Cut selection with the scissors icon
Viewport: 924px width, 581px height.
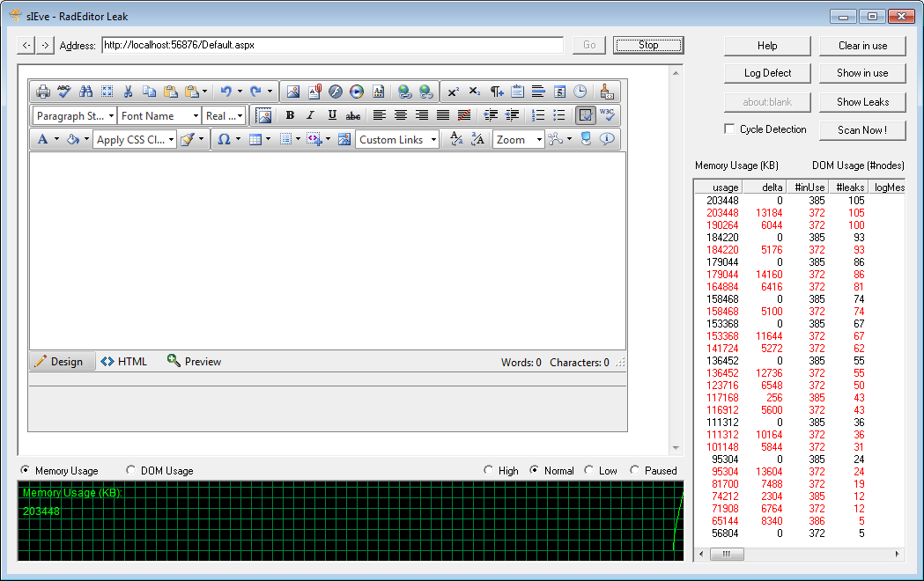pyautogui.click(x=128, y=92)
